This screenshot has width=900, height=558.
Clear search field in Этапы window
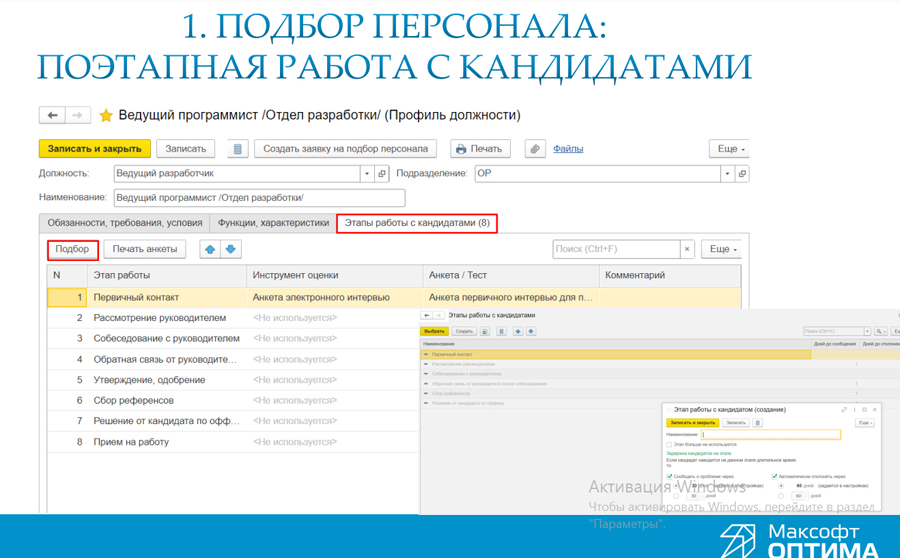pos(867,331)
